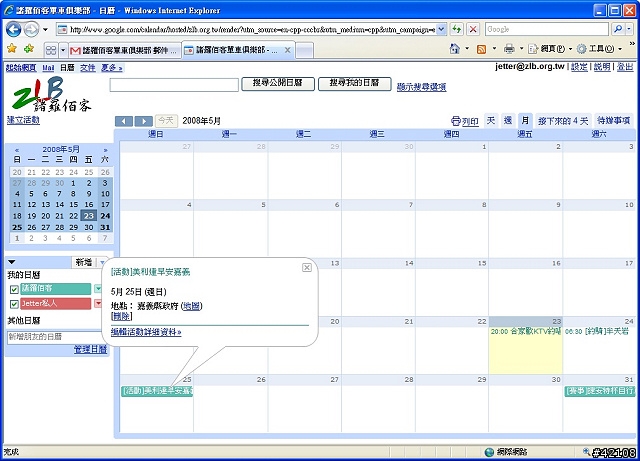Open the red Jetter calendar options dropdown
The height and width of the screenshot is (461, 640).
pos(98,303)
